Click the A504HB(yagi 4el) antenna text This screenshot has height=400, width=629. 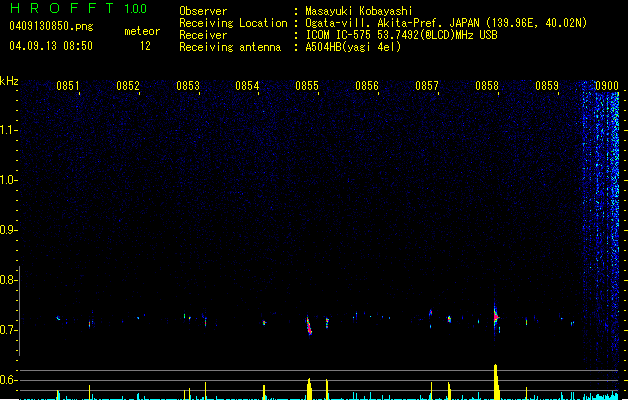353,47
